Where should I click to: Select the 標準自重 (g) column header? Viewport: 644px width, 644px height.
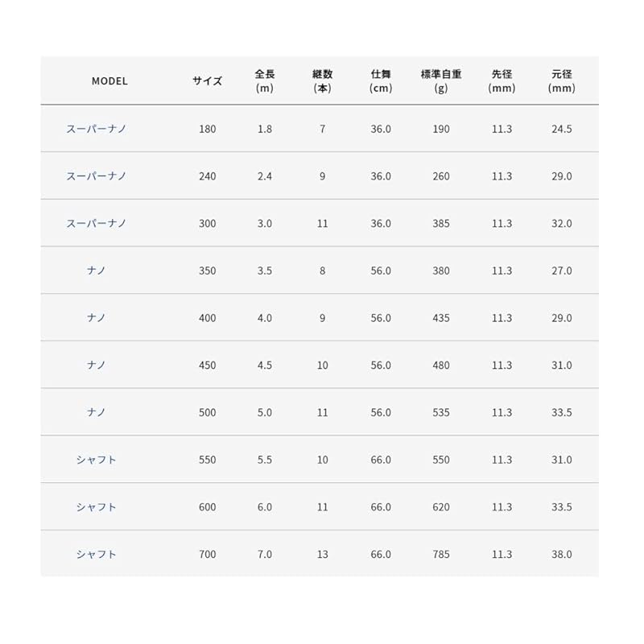(440, 81)
